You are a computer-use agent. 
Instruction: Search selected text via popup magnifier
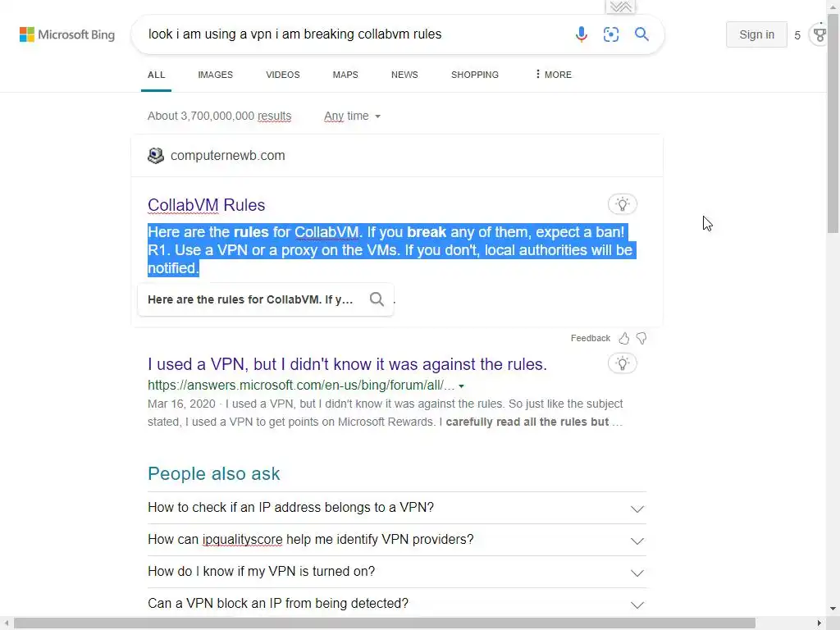377,299
